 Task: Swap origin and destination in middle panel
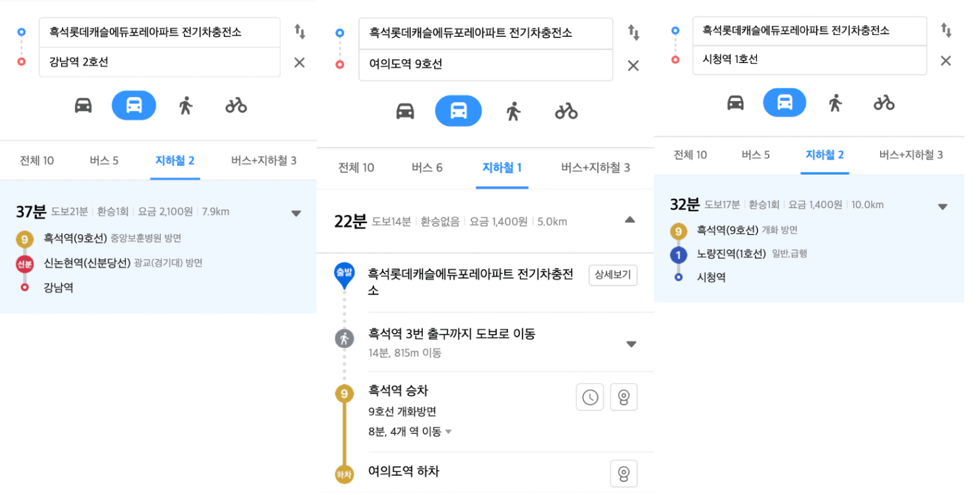(x=633, y=33)
